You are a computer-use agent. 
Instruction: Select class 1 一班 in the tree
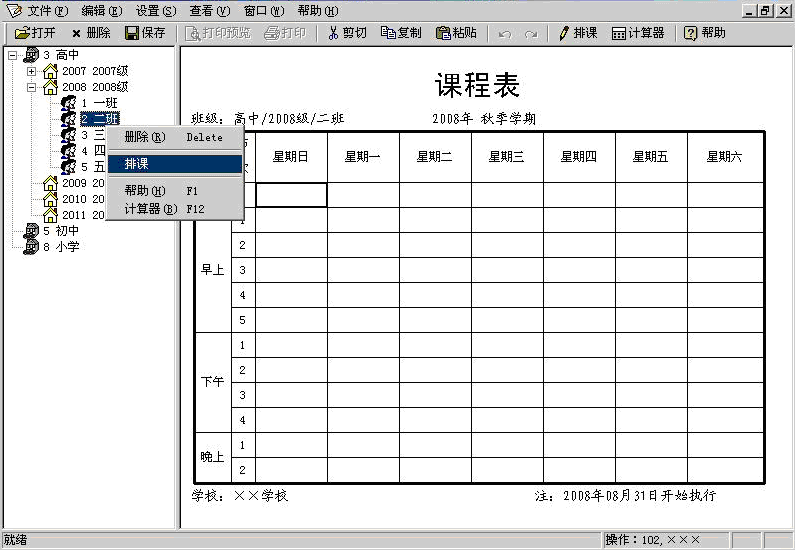[99, 103]
